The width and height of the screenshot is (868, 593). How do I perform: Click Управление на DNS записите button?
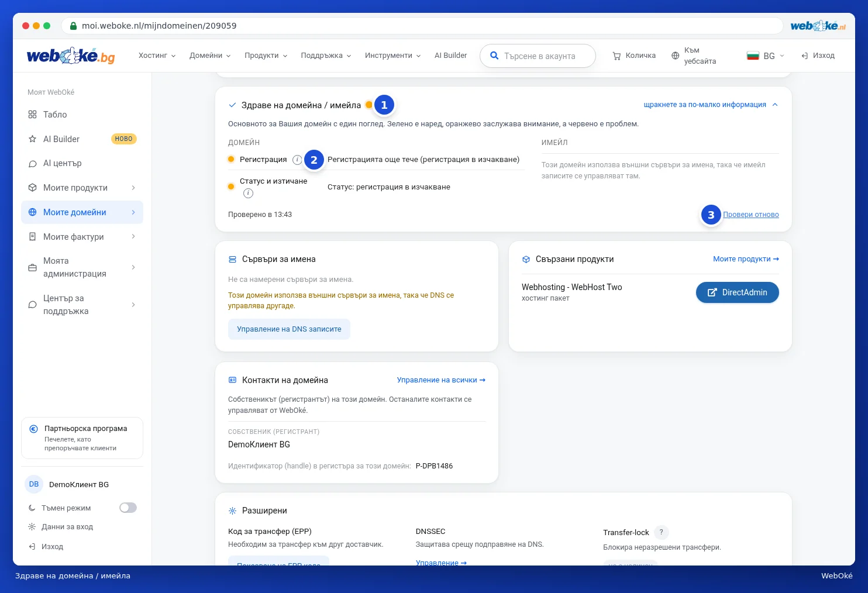(x=289, y=329)
